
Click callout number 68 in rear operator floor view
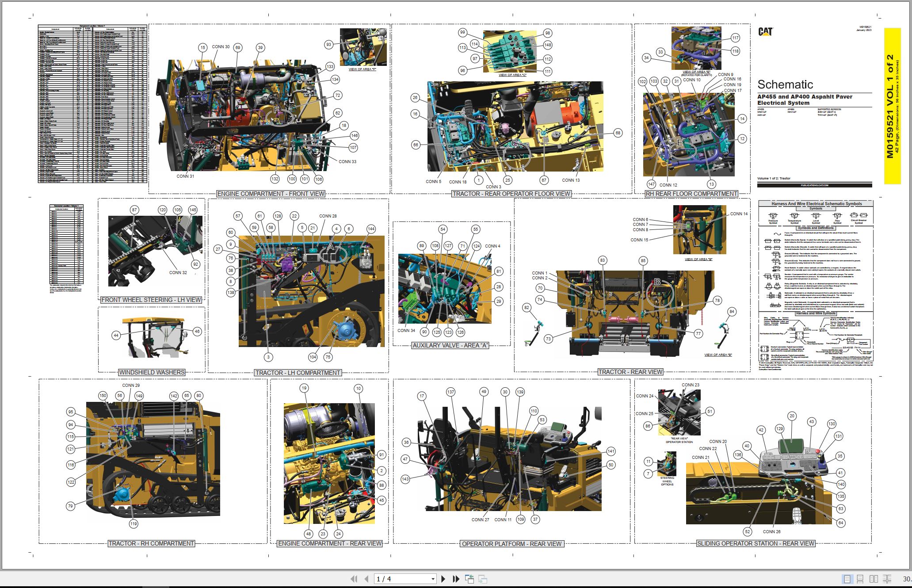pos(618,133)
